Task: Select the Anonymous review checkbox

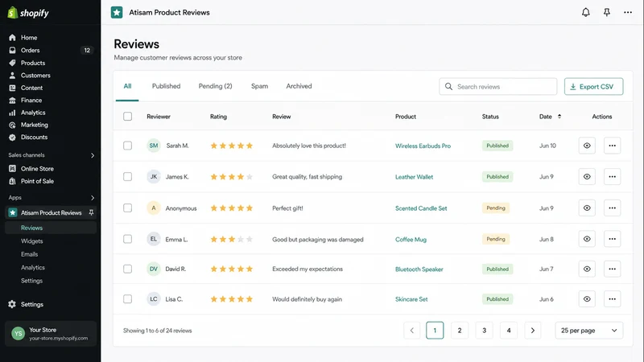Action: pos(128,208)
